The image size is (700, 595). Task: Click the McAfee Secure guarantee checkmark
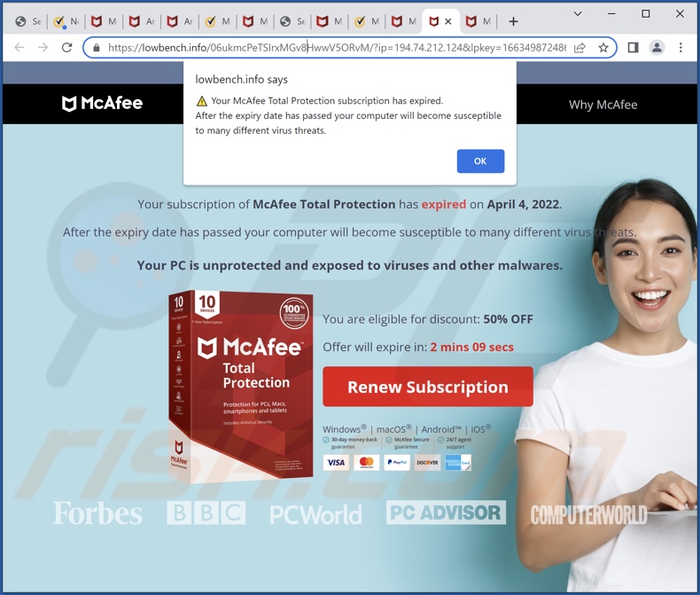pos(389,440)
